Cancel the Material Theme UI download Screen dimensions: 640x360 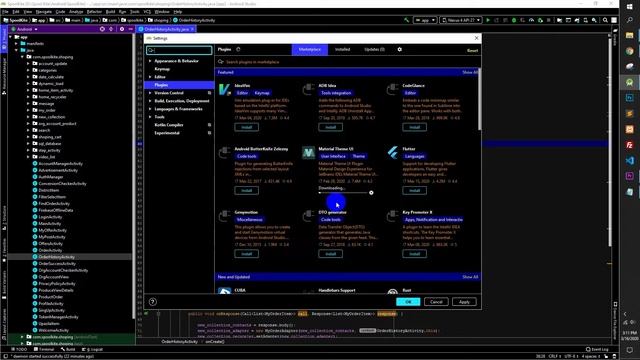(371, 193)
